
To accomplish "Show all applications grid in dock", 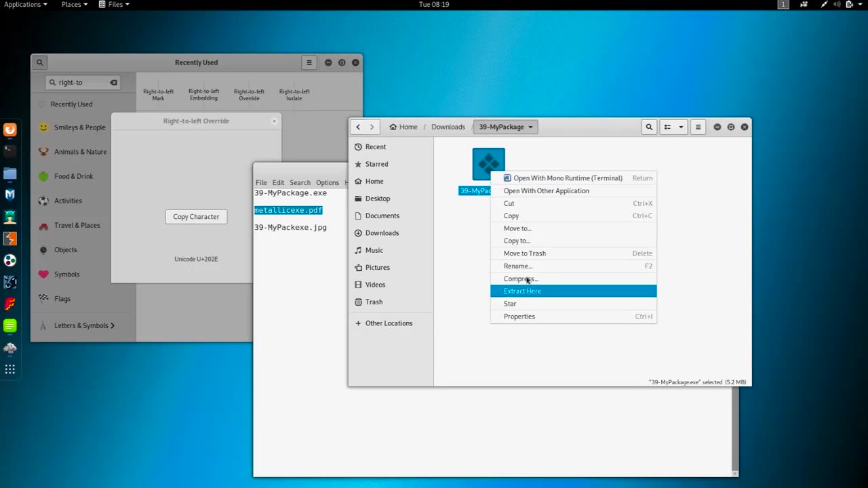I will (9, 369).
